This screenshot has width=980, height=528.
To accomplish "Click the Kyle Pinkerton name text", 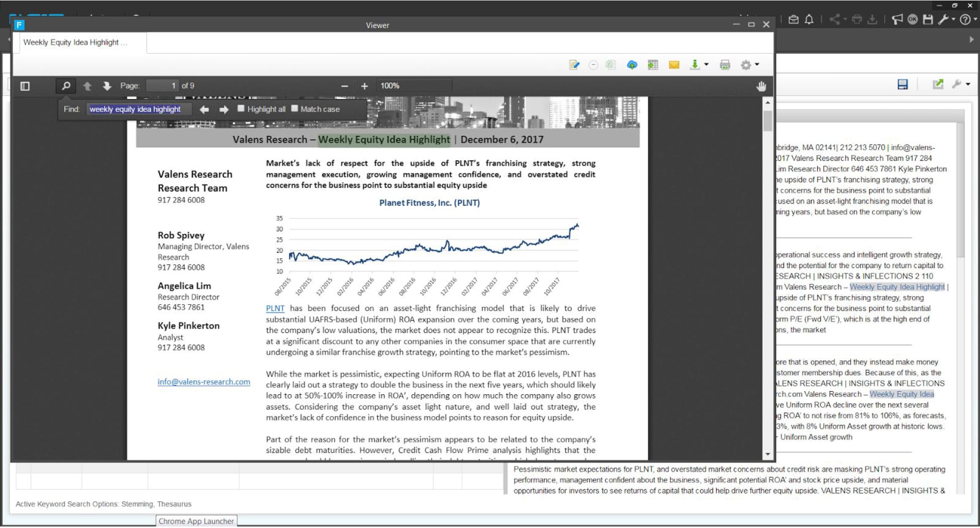I will tap(188, 325).
